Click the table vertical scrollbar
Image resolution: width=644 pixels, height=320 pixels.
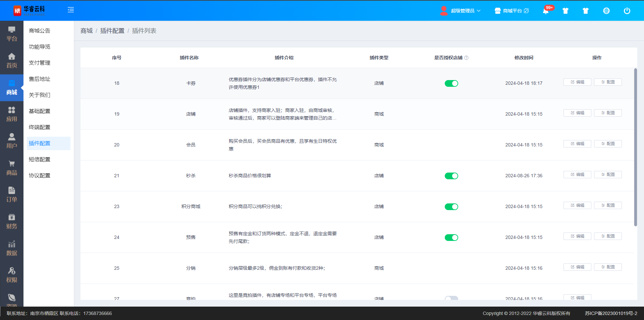coord(635,147)
